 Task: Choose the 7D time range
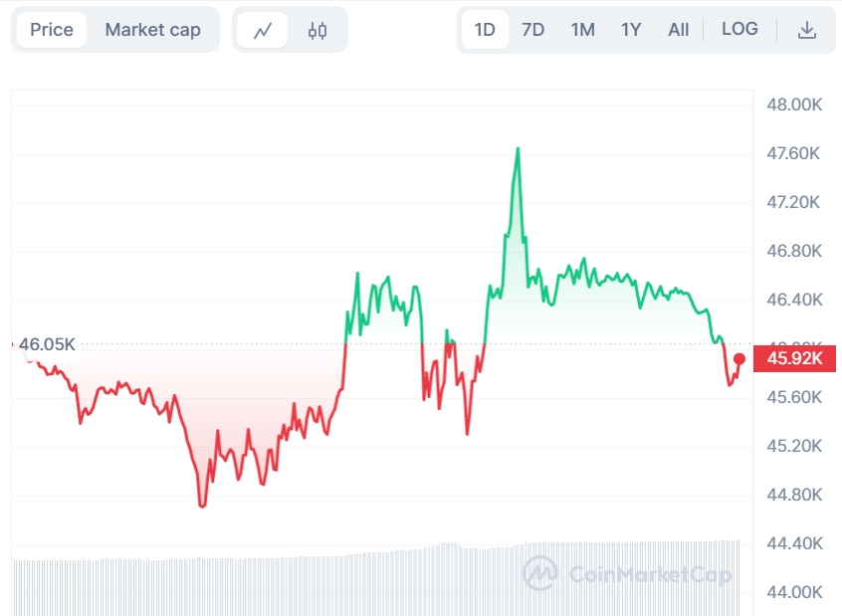click(x=533, y=30)
